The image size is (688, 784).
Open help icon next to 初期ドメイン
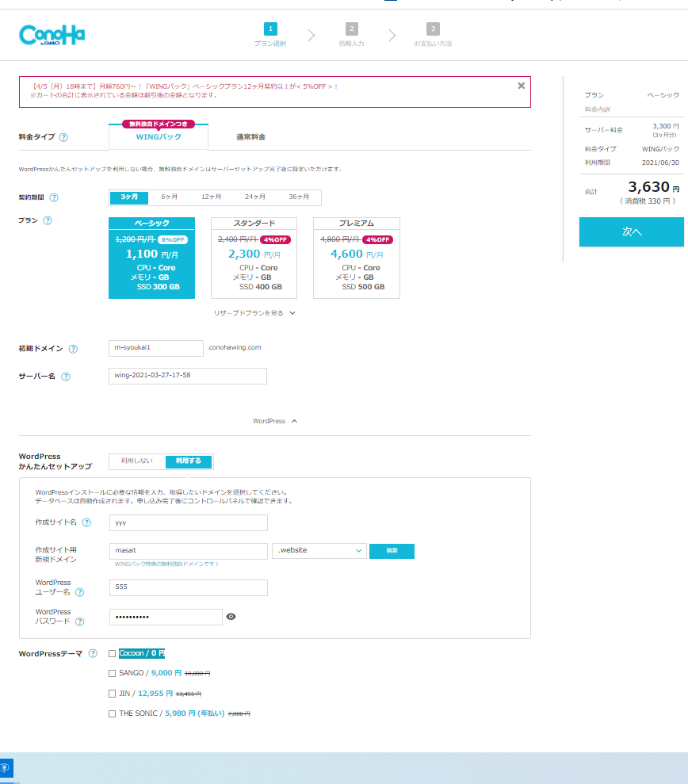pyautogui.click(x=73, y=349)
